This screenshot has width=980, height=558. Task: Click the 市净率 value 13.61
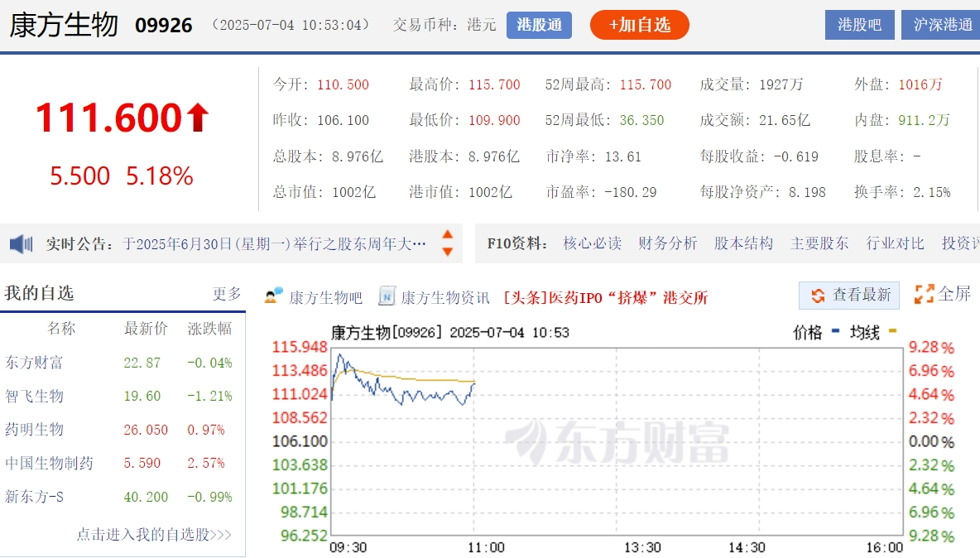coord(623,156)
